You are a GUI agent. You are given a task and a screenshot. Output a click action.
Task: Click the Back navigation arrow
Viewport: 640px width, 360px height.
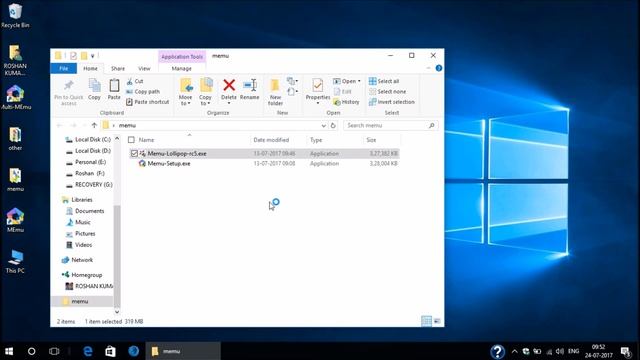pos(60,125)
